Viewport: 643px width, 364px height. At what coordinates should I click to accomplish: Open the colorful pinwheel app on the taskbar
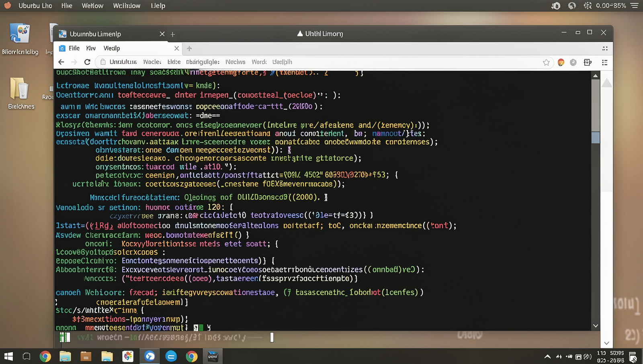(128, 356)
